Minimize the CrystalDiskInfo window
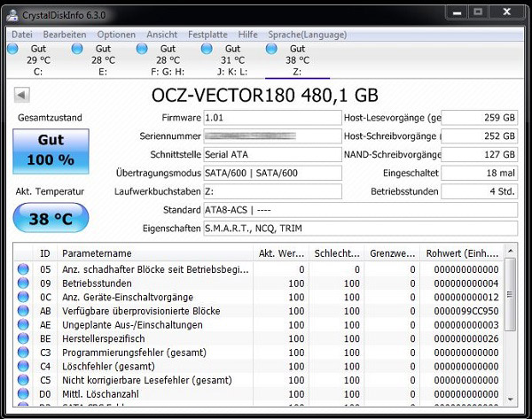Screen dimensions: 532x419 [457, 12]
